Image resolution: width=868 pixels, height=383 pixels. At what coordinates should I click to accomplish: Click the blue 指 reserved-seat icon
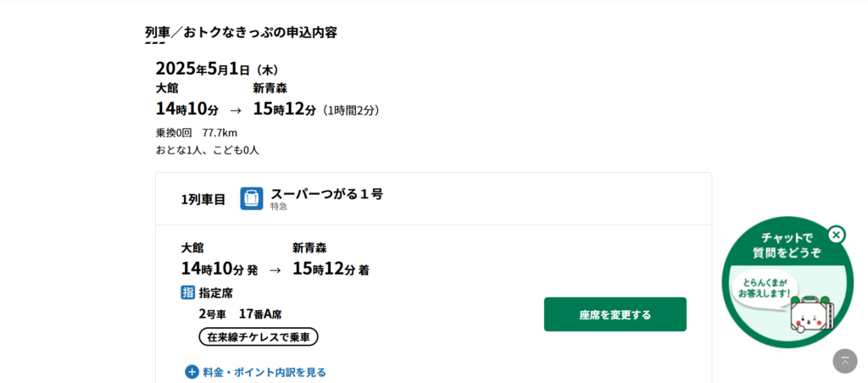187,292
